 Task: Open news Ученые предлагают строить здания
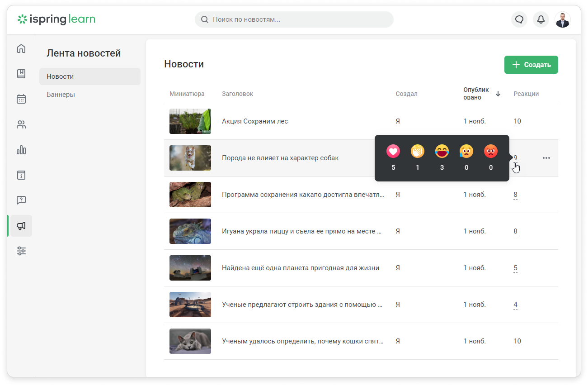(x=302, y=305)
